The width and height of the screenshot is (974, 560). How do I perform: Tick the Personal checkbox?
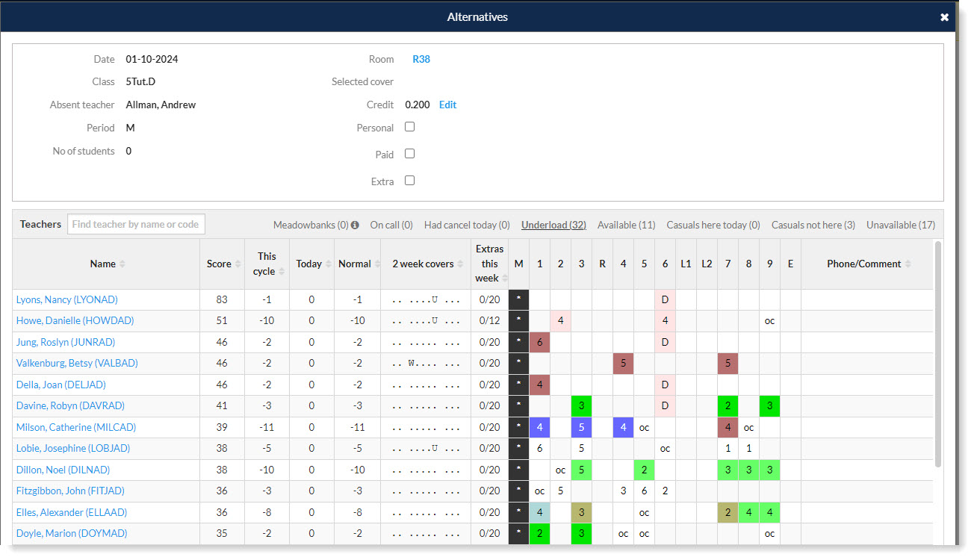point(409,127)
